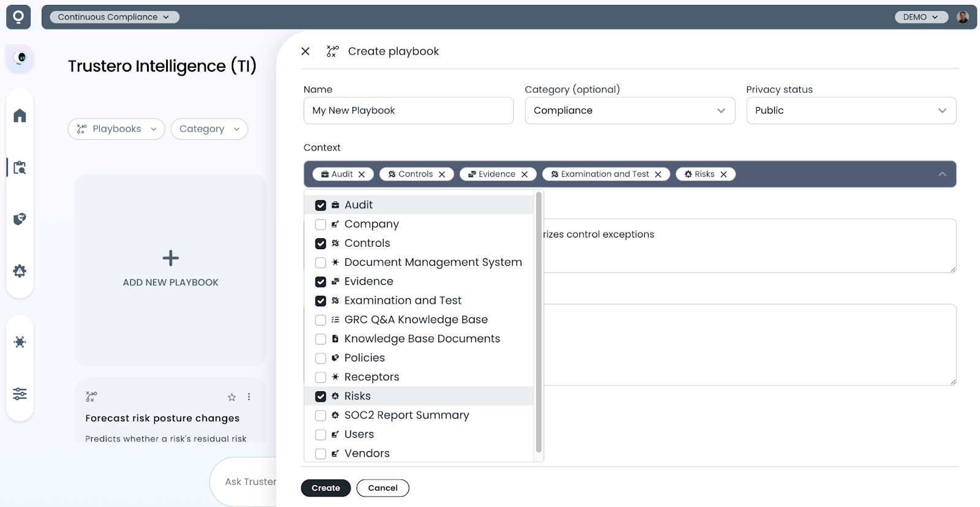The width and height of the screenshot is (980, 507).
Task: Open the risk alert sidebar icon
Action: [20, 271]
